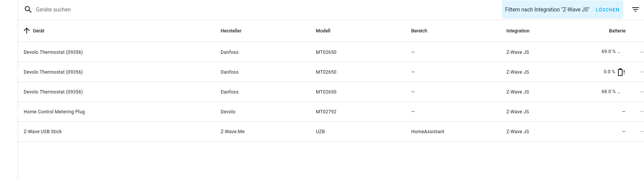Click the UZB model cell
This screenshot has width=644, height=179.
coord(320,132)
